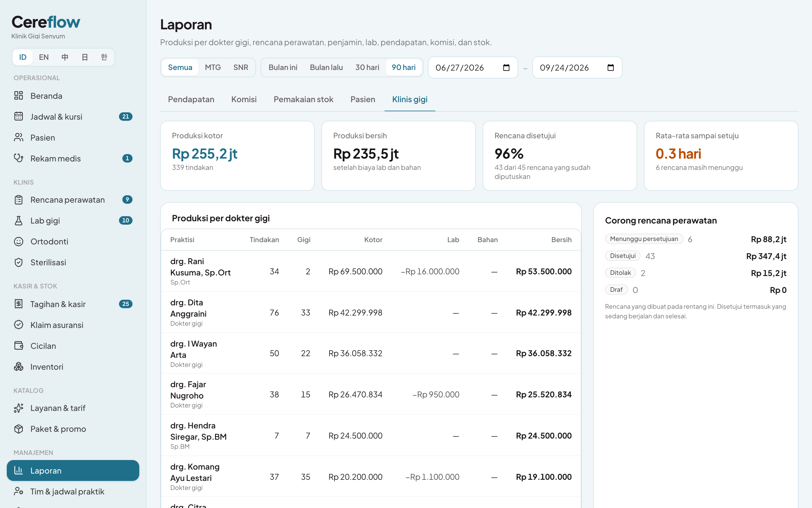Image resolution: width=812 pixels, height=508 pixels.
Task: Click the Ortodonti smiley icon
Action: [18, 241]
